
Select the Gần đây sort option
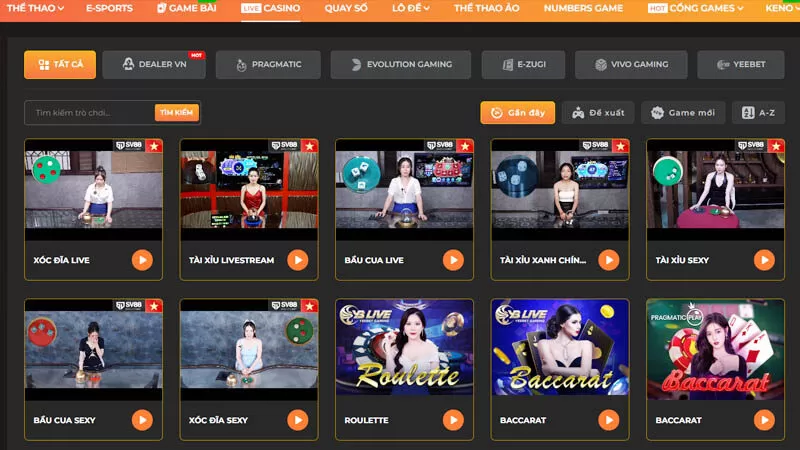click(517, 113)
